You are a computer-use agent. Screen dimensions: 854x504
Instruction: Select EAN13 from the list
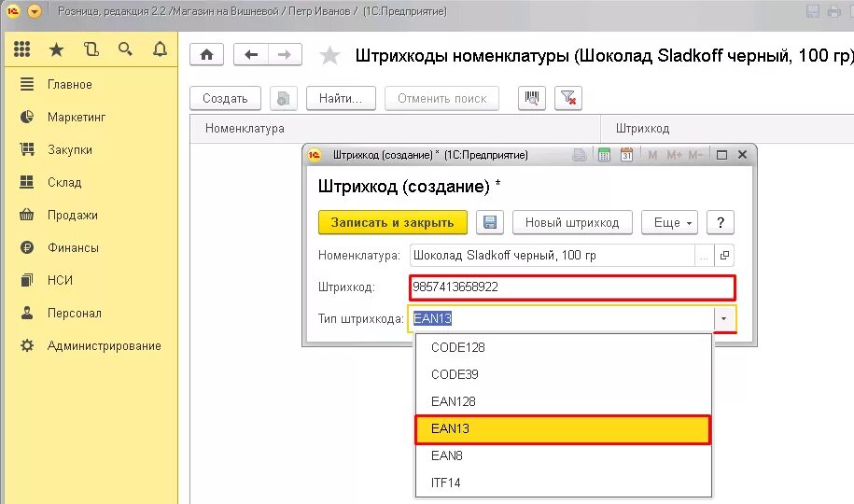click(x=563, y=428)
